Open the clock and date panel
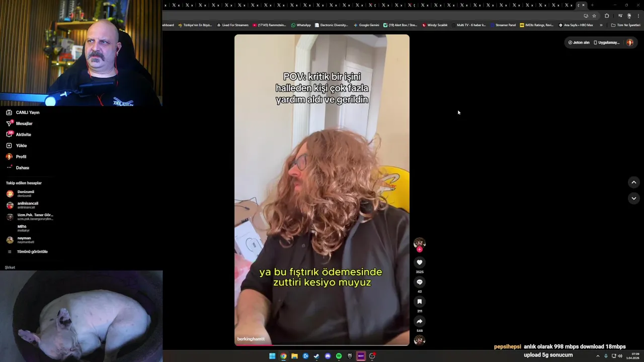 click(x=633, y=356)
